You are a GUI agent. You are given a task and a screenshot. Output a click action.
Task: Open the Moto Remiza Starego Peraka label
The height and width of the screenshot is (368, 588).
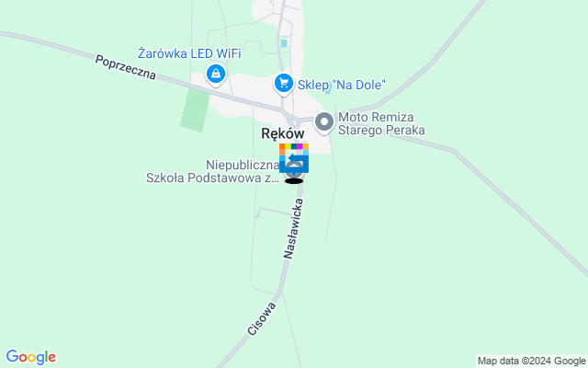(x=381, y=123)
